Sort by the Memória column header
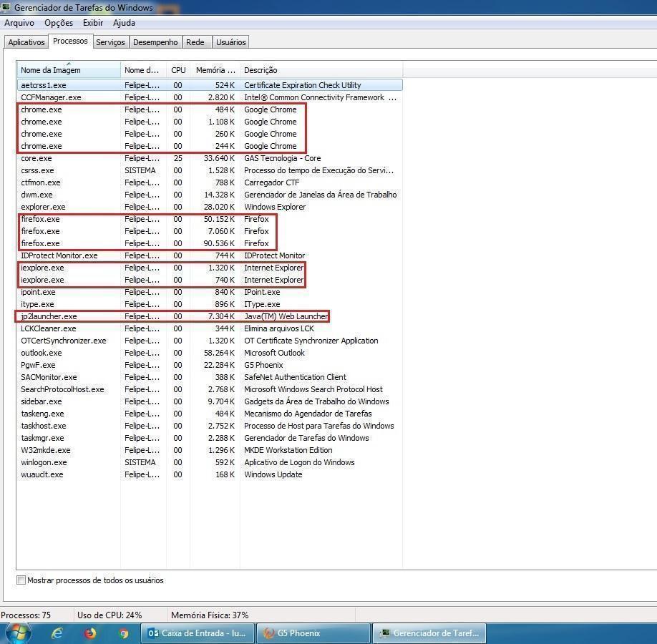This screenshot has width=657, height=644. pos(215,70)
